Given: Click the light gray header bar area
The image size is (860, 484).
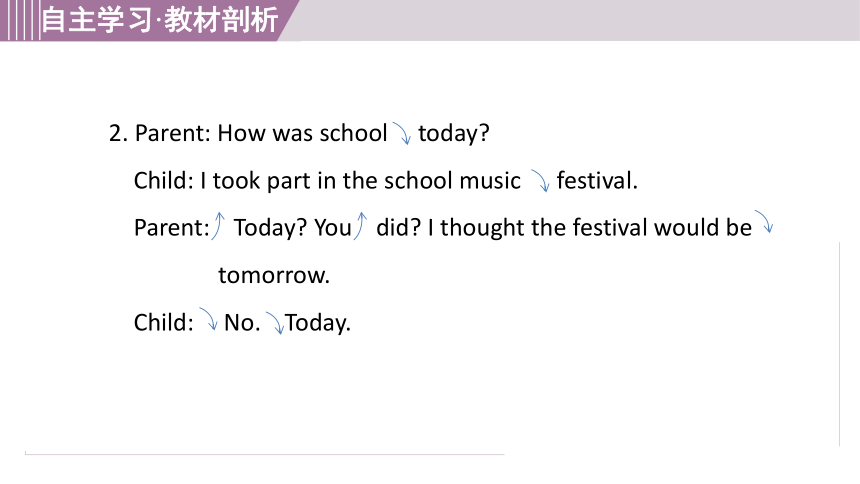Looking at the screenshot, I should coord(576,20).
